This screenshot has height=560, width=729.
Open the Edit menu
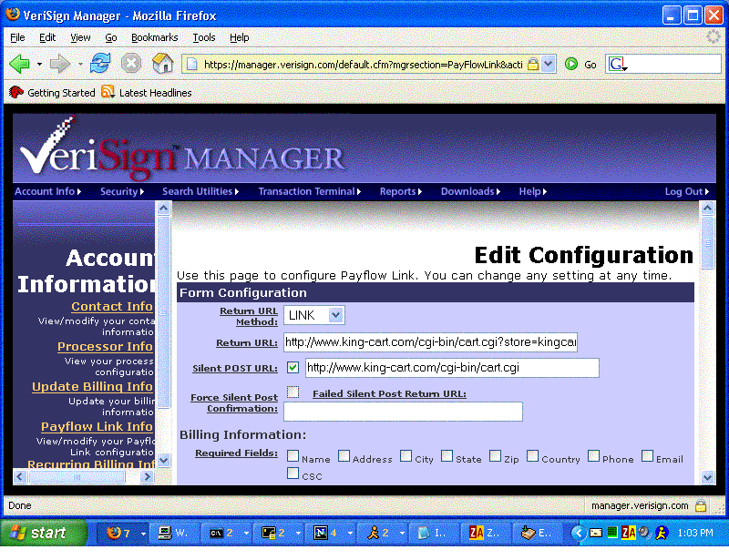(47, 37)
